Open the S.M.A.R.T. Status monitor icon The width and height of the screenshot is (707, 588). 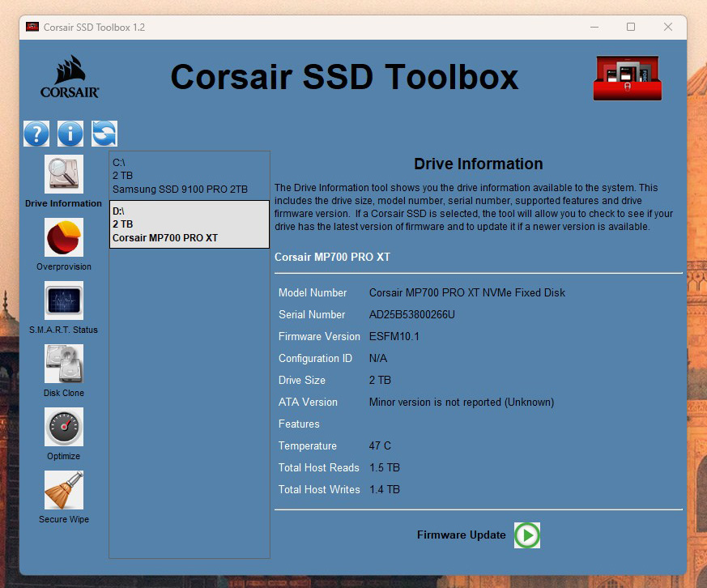(x=64, y=300)
